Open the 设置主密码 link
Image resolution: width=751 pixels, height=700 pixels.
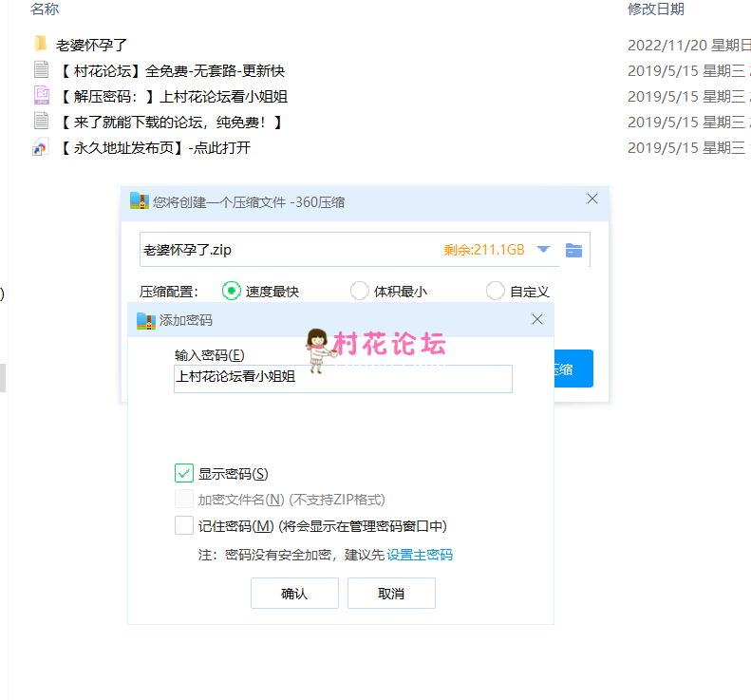coord(419,555)
